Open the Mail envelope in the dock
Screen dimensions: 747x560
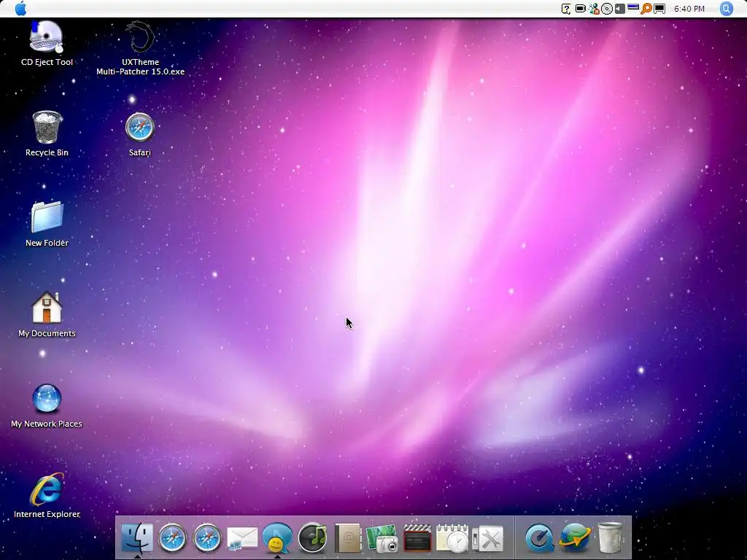coord(242,539)
